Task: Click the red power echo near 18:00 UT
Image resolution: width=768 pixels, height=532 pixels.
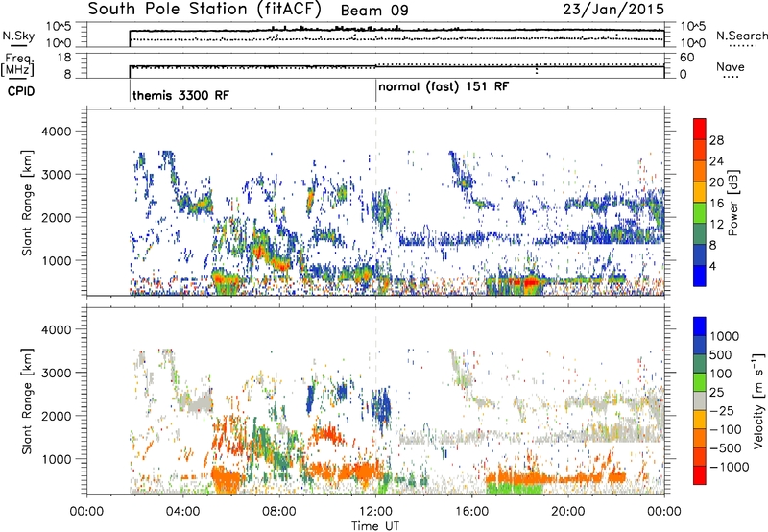Action: [x=531, y=282]
